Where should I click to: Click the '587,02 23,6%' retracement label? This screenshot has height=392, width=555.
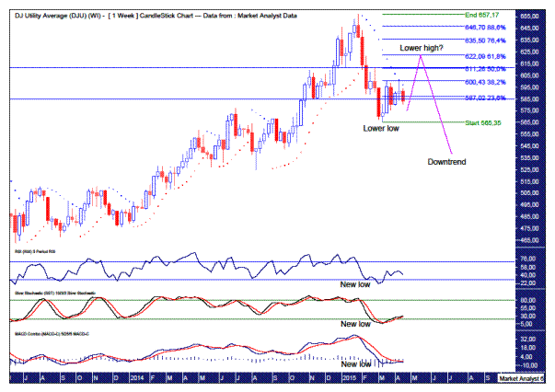coord(485,98)
